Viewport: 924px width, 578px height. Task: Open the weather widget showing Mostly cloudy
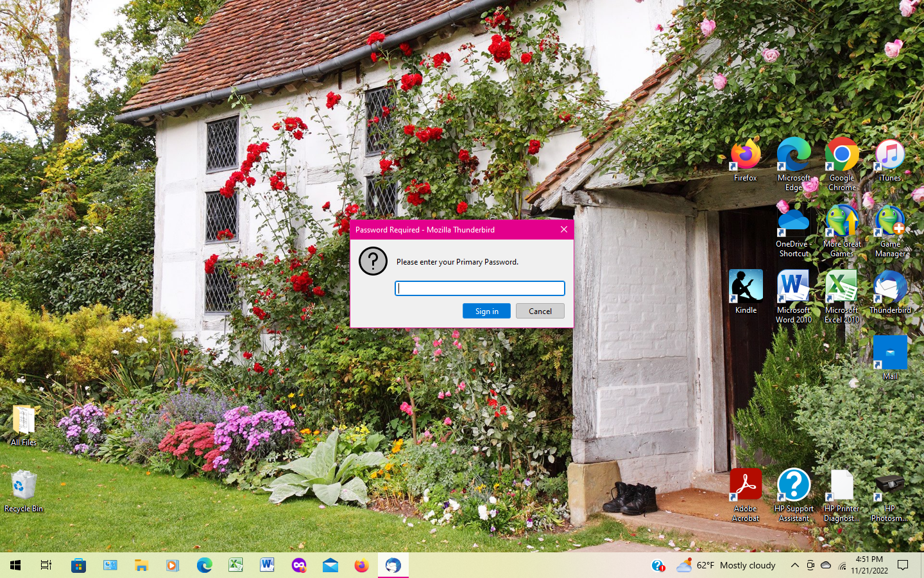pyautogui.click(x=726, y=565)
